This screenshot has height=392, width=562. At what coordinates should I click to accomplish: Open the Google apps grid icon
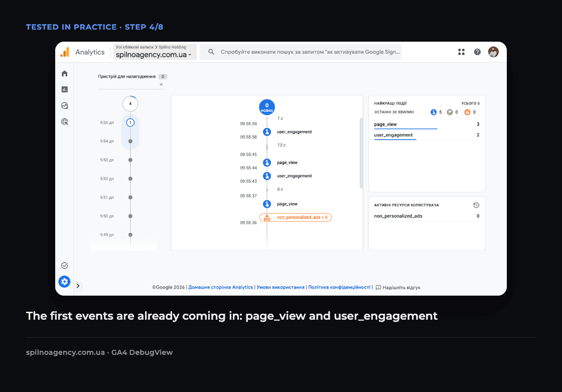pyautogui.click(x=461, y=52)
